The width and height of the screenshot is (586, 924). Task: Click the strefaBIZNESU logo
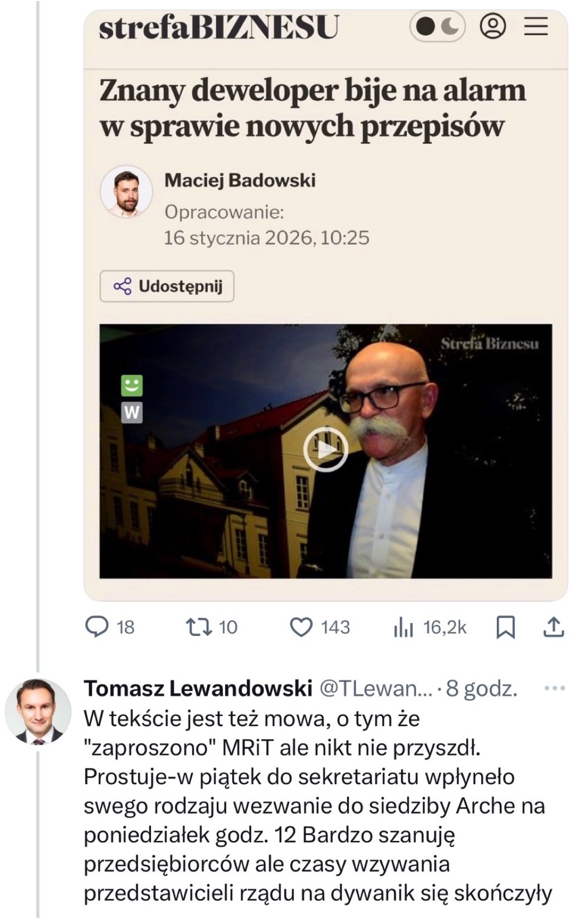click(218, 26)
